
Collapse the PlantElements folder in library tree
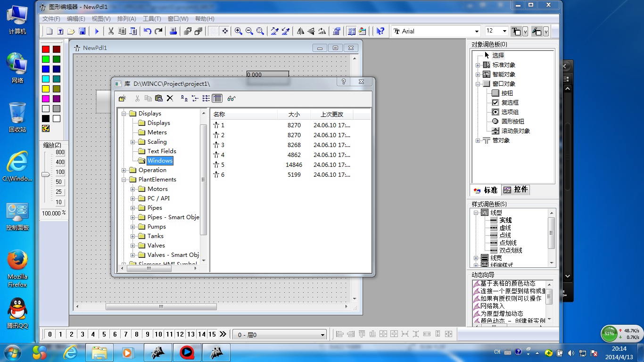click(124, 180)
